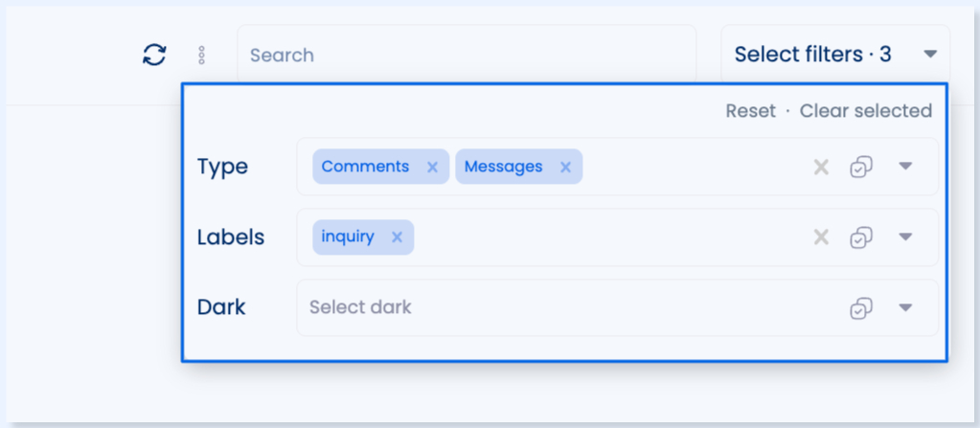
Task: Collapse the Select filters · 3 dropdown
Action: pyautogui.click(x=835, y=55)
